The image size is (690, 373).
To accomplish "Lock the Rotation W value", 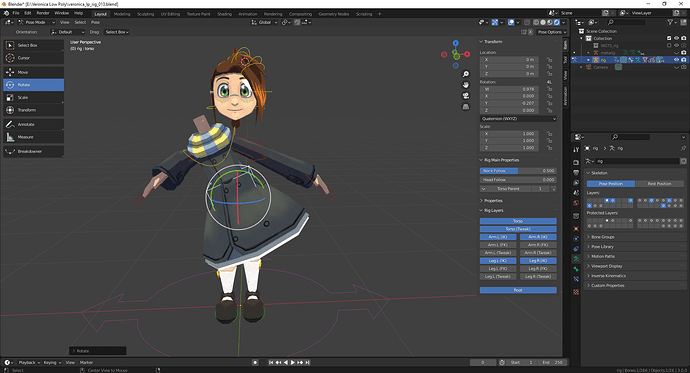I will [x=550, y=89].
